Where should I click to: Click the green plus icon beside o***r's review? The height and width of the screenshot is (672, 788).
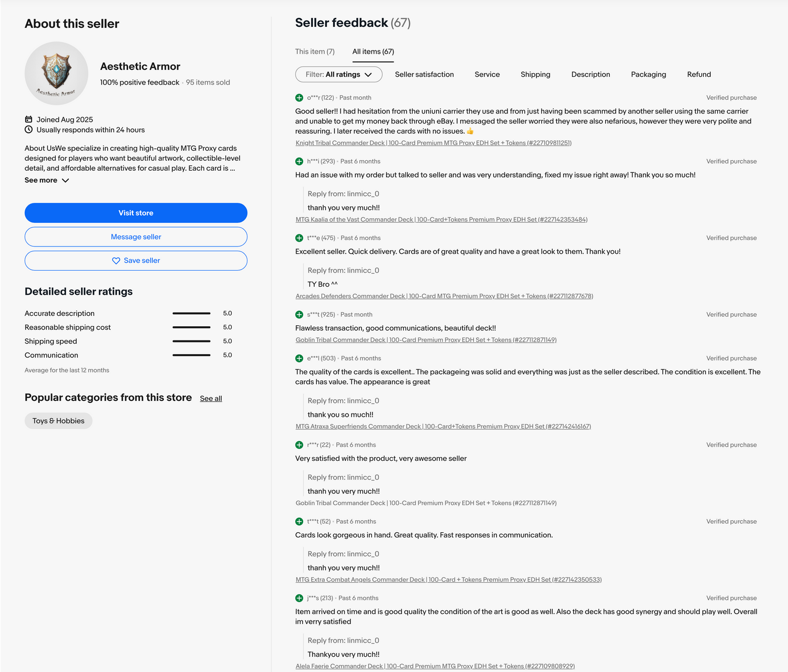pos(299,98)
